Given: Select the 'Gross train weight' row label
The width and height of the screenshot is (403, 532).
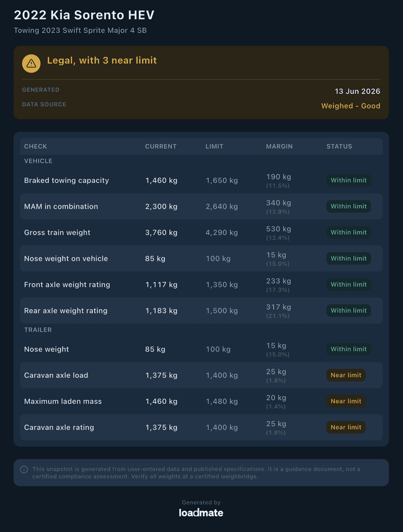Looking at the screenshot, I should tap(57, 233).
